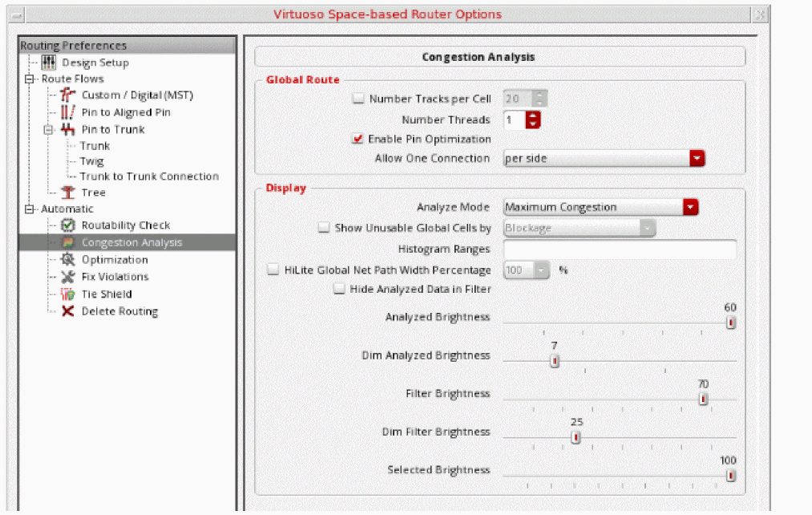
Task: Click Analyzed Brightness slider handle
Action: pyautogui.click(x=730, y=322)
